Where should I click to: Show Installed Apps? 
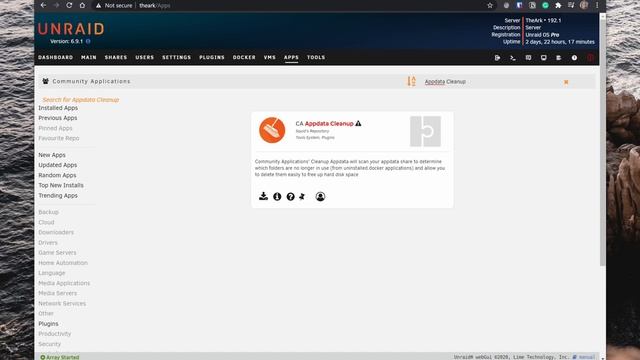(x=58, y=108)
